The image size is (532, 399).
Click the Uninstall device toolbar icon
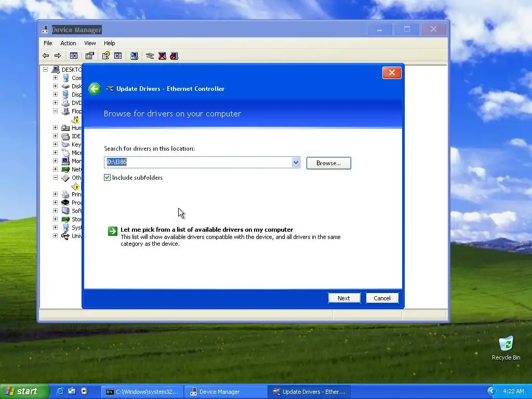(x=162, y=56)
